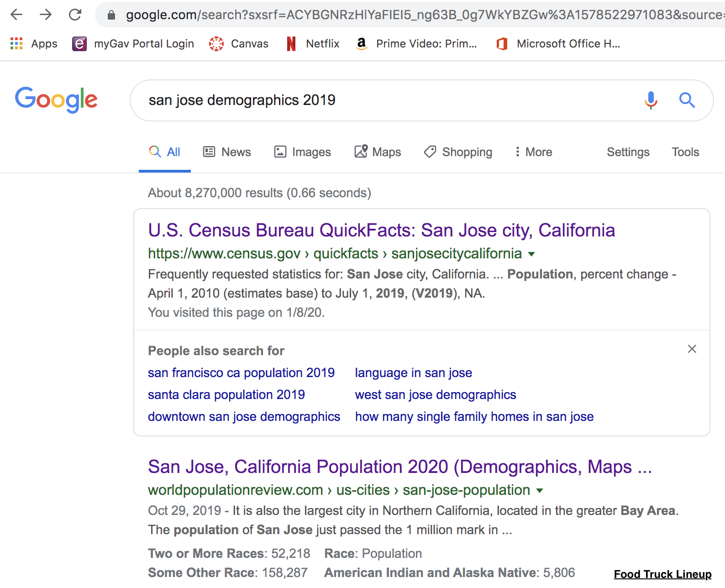Switch to the Maps tab
Screen dimensions: 725x588
pos(378,152)
